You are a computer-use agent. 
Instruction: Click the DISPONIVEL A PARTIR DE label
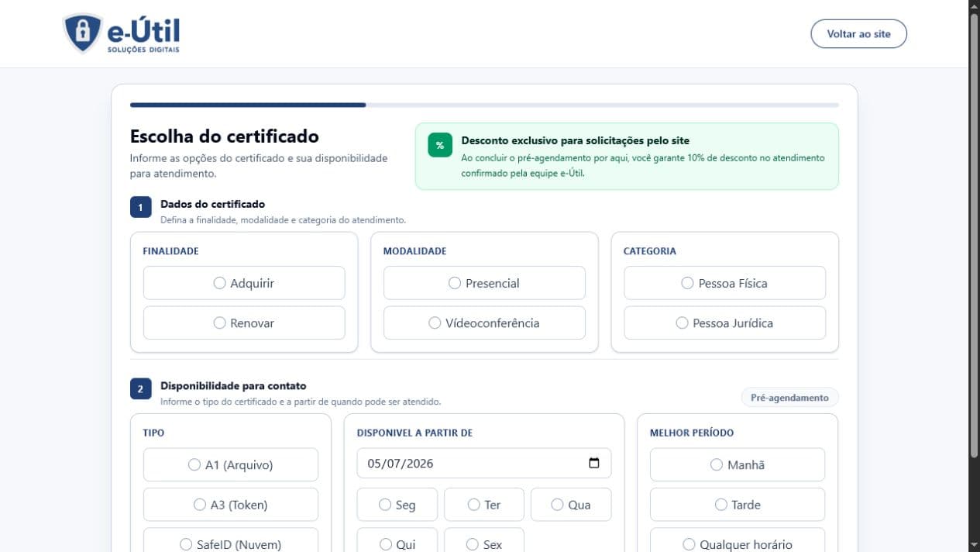coord(414,433)
